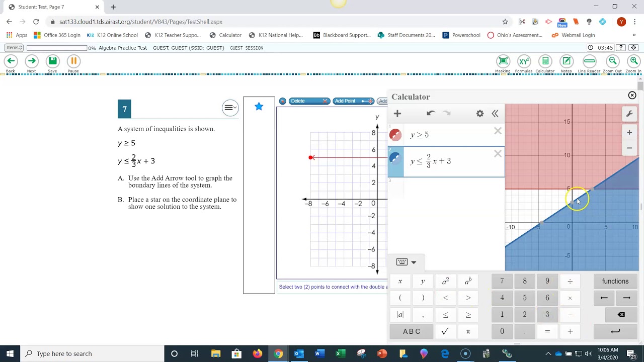Click the backspace key on keypad
The image size is (644, 362).
click(621, 315)
